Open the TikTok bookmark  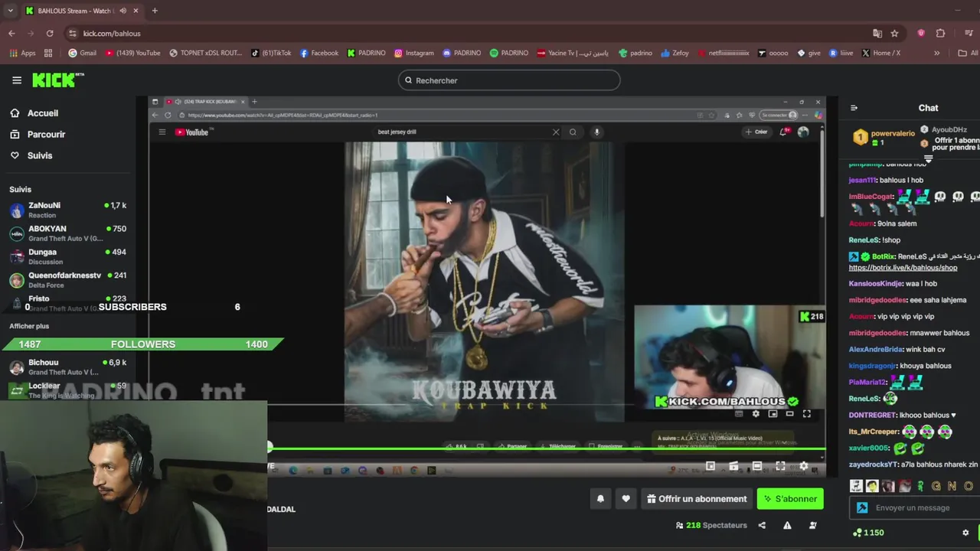pyautogui.click(x=271, y=53)
